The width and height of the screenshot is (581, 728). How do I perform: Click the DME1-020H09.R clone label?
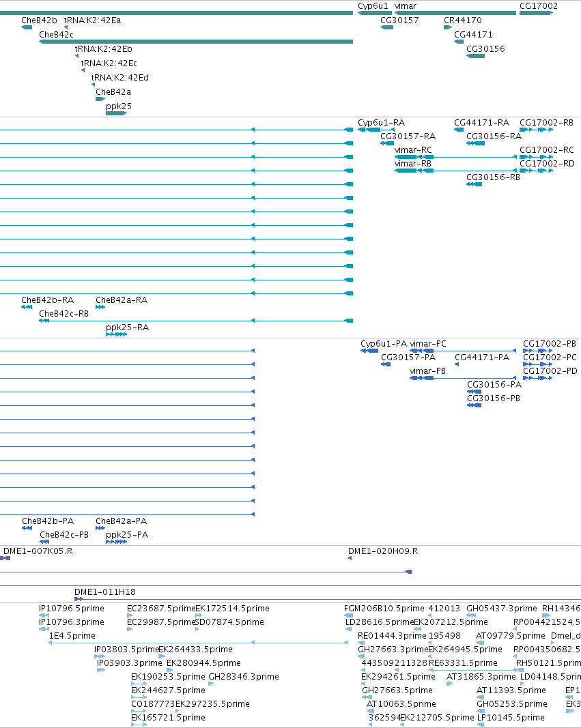click(x=383, y=551)
